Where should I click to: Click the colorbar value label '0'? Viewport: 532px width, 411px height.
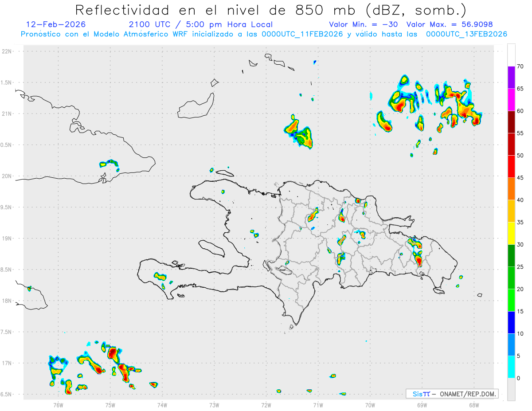[518, 378]
